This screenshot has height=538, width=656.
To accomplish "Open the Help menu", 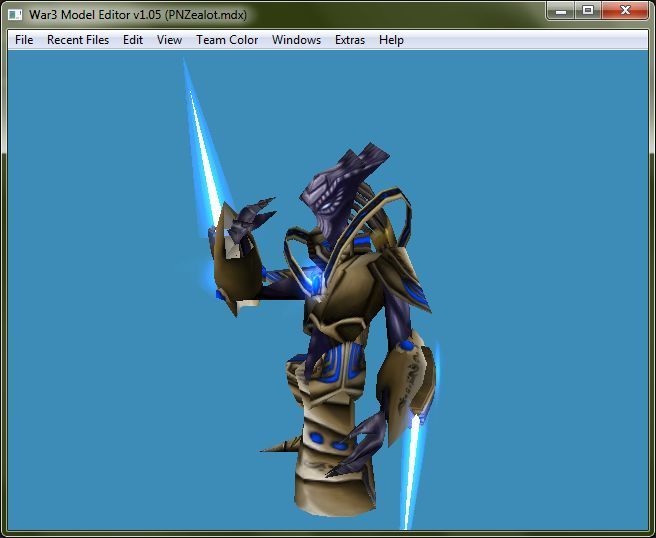I will (391, 40).
